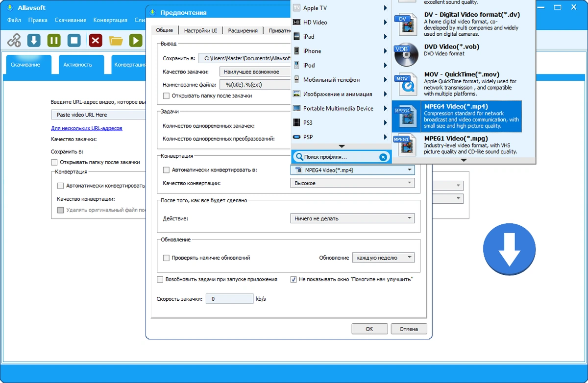Switch to Расширения tab in Preferences
Viewport: 588px width, 383px height.
click(x=243, y=30)
